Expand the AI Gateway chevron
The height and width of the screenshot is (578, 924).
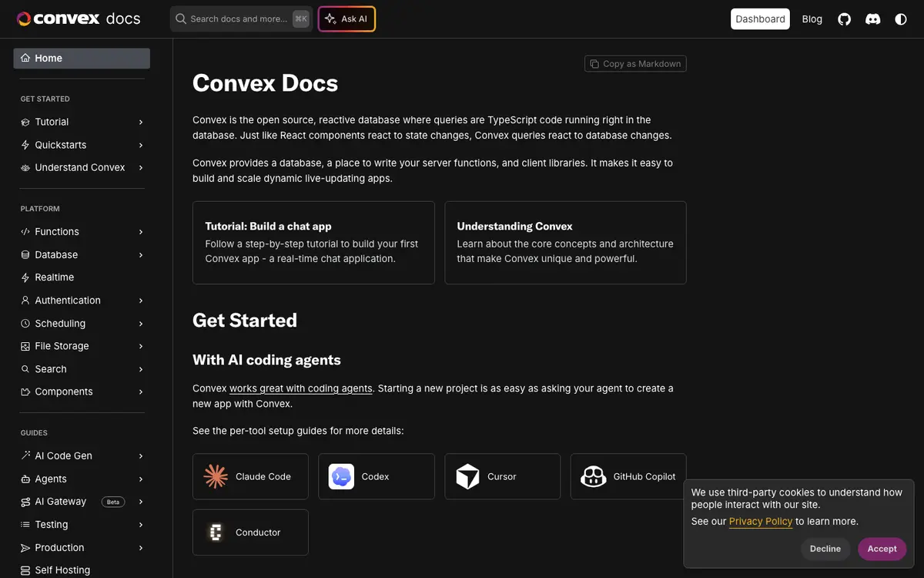pos(141,502)
